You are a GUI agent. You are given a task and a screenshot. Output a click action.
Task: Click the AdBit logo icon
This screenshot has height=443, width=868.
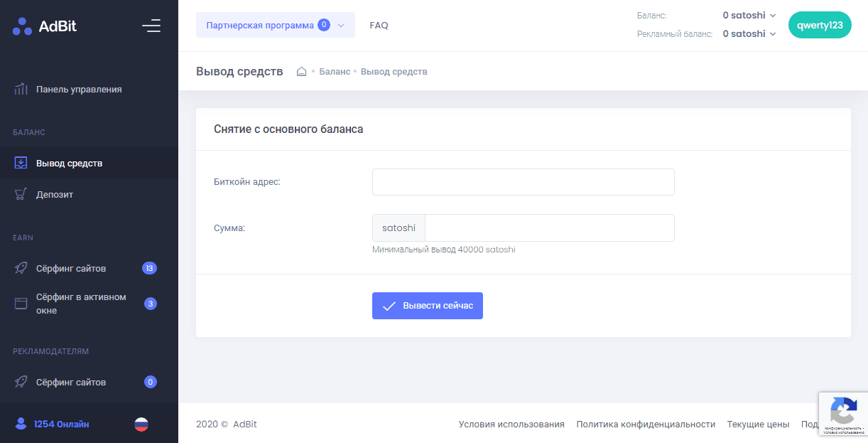(22, 26)
